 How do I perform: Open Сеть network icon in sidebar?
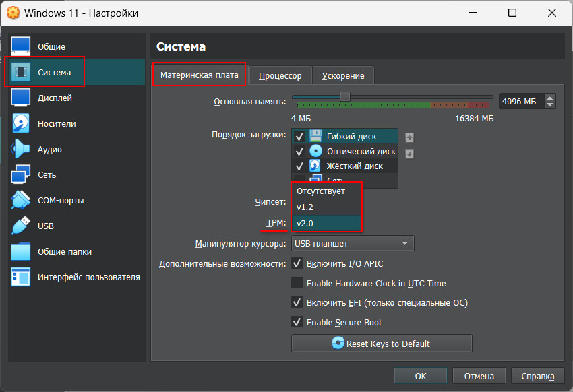pyautogui.click(x=20, y=174)
